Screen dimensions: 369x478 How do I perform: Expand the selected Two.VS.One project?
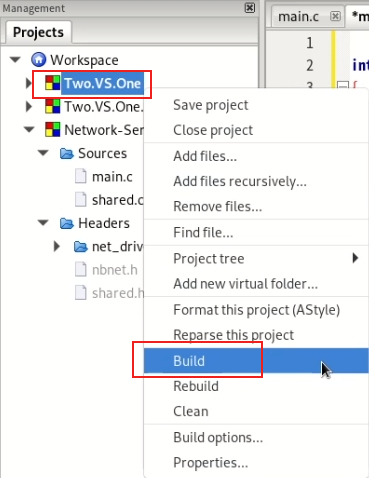(x=29, y=83)
